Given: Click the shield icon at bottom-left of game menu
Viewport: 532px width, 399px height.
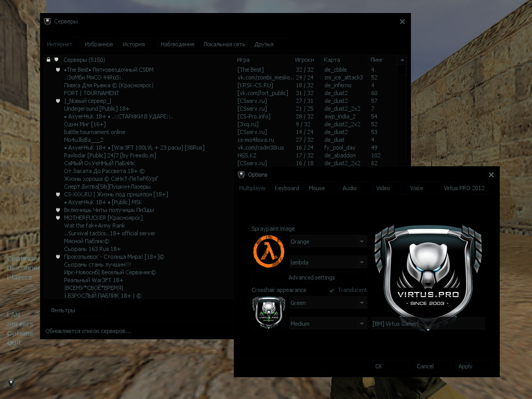Looking at the screenshot, I should 11,383.
